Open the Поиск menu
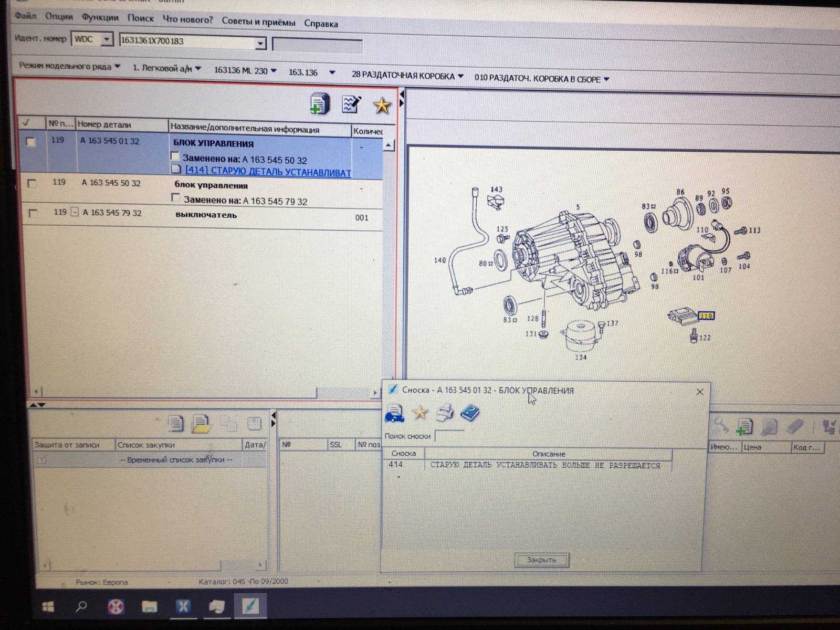 tap(140, 18)
